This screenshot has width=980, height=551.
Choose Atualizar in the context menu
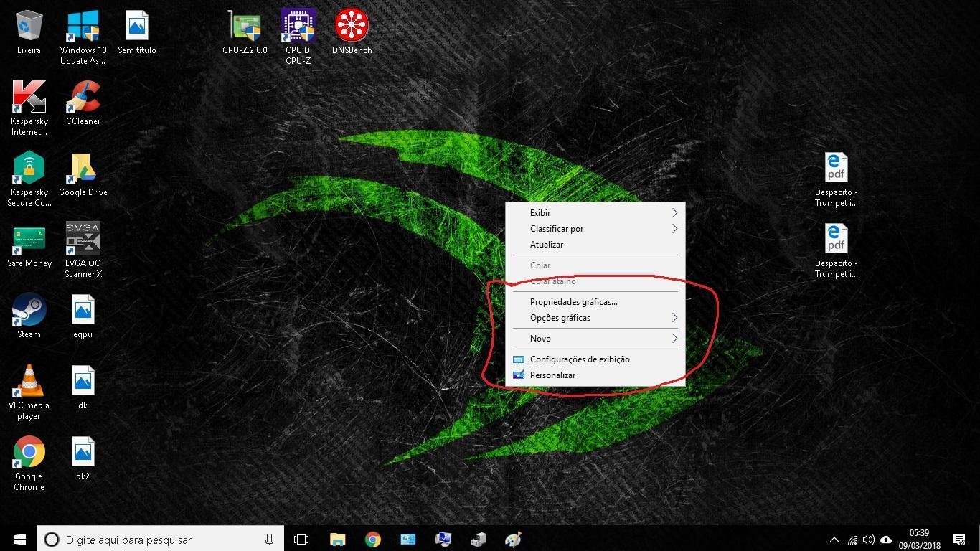coord(595,245)
